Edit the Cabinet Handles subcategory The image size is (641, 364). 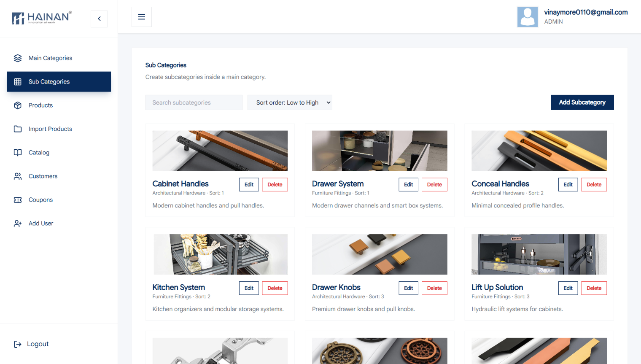tap(249, 185)
